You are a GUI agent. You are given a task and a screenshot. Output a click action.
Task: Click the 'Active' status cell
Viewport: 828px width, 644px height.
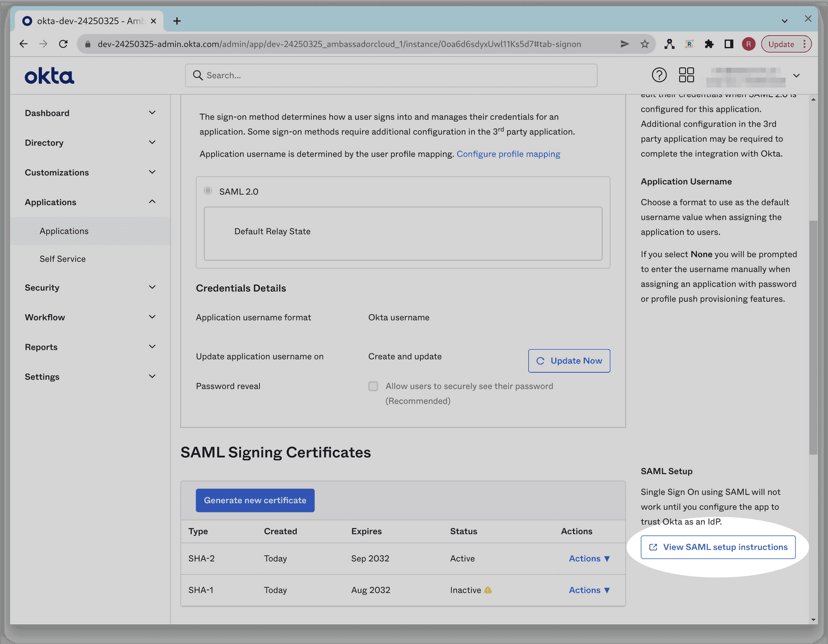(x=462, y=559)
